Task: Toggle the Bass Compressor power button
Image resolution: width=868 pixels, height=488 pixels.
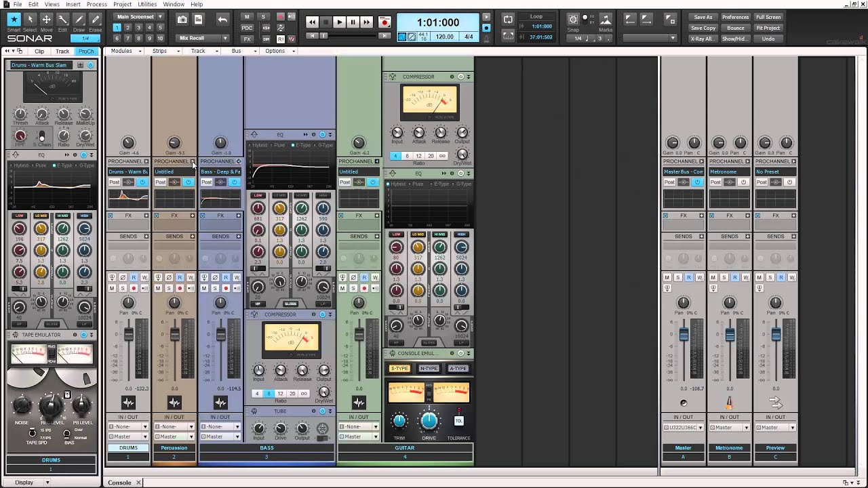Action: (322, 314)
